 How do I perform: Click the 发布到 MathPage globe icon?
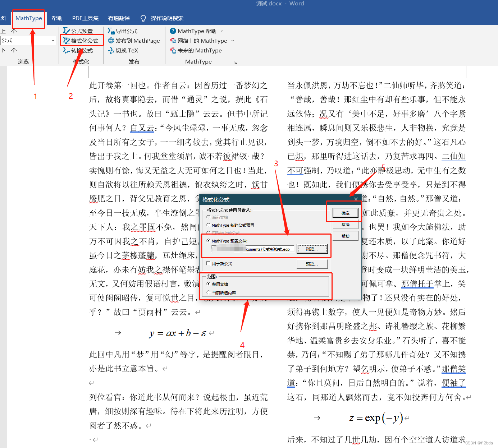click(x=111, y=41)
